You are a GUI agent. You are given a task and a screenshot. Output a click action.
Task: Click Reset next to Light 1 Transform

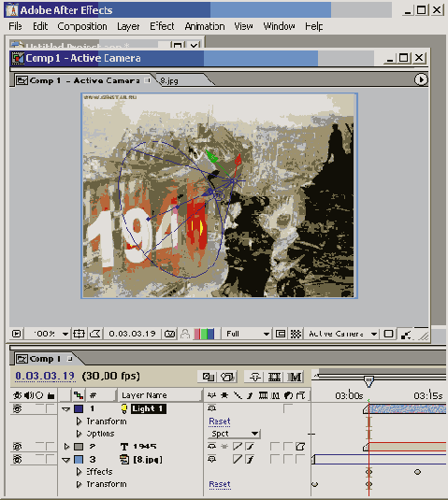click(220, 421)
